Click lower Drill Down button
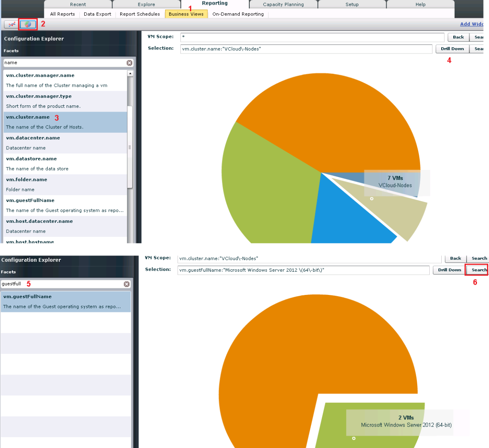 point(450,270)
